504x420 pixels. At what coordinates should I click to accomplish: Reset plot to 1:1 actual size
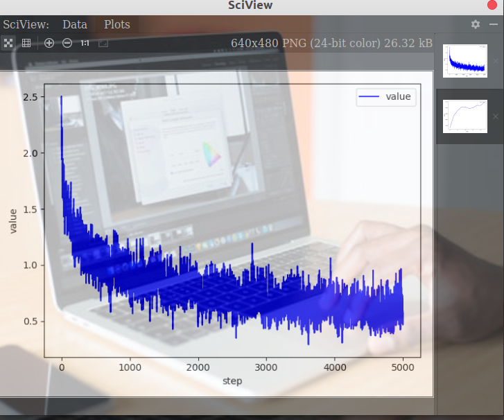[x=85, y=43]
